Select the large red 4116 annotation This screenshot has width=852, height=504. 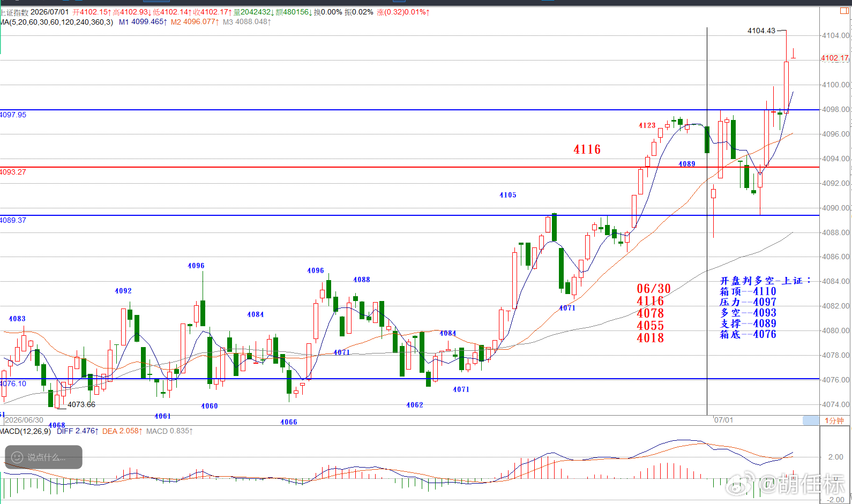tap(587, 149)
